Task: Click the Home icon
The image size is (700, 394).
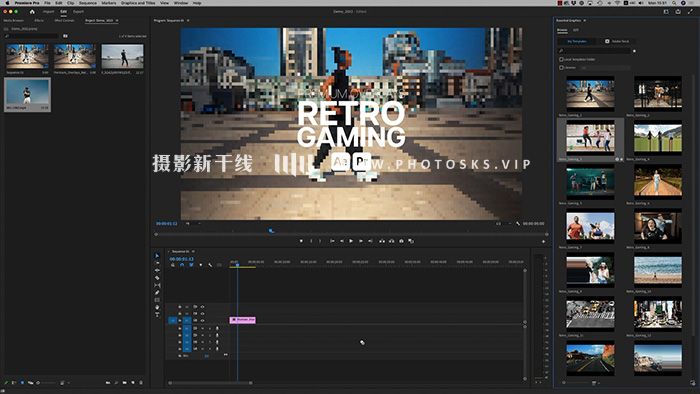Action: (32, 12)
